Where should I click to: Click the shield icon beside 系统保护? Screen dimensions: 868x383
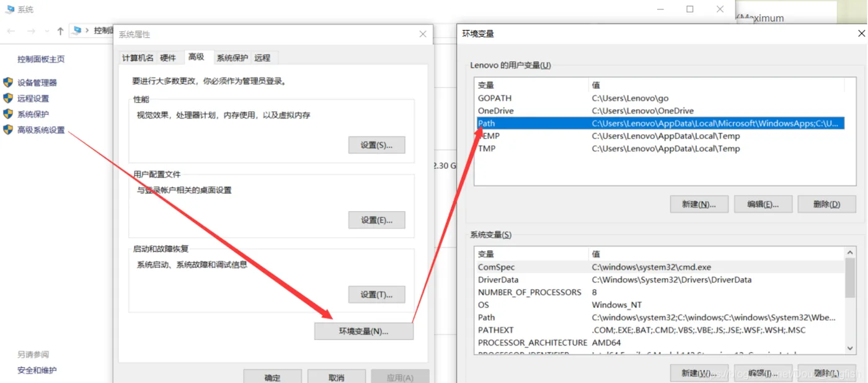8,114
